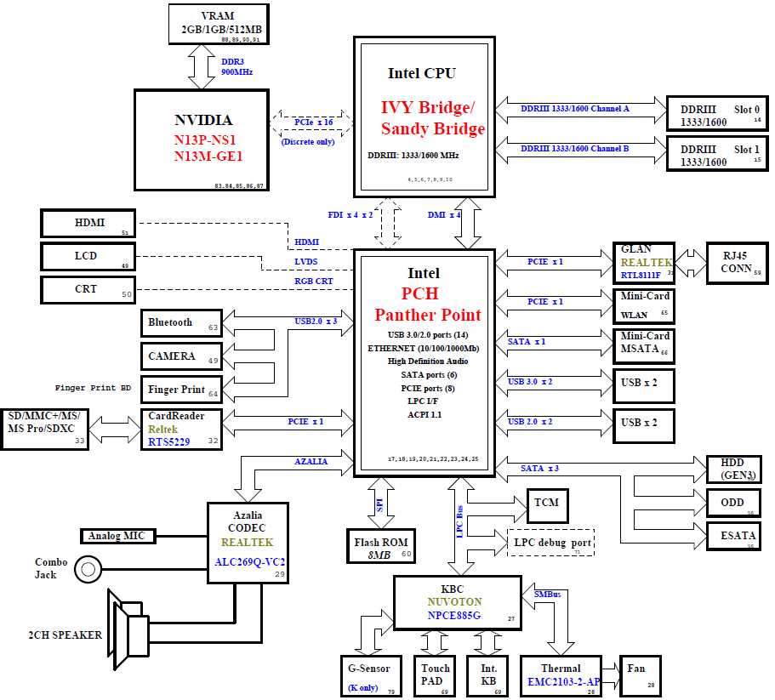This screenshot has height=700, width=775.
Task: Select the Bluetooth block
Action: [x=181, y=323]
